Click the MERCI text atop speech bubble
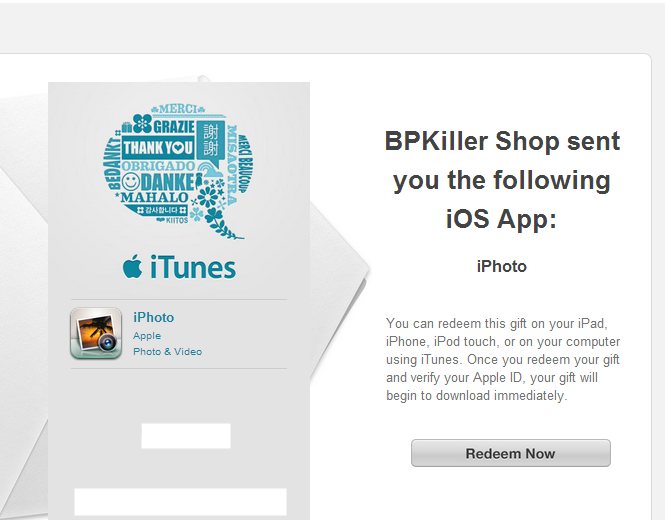The height and width of the screenshot is (520, 665). pyautogui.click(x=178, y=109)
